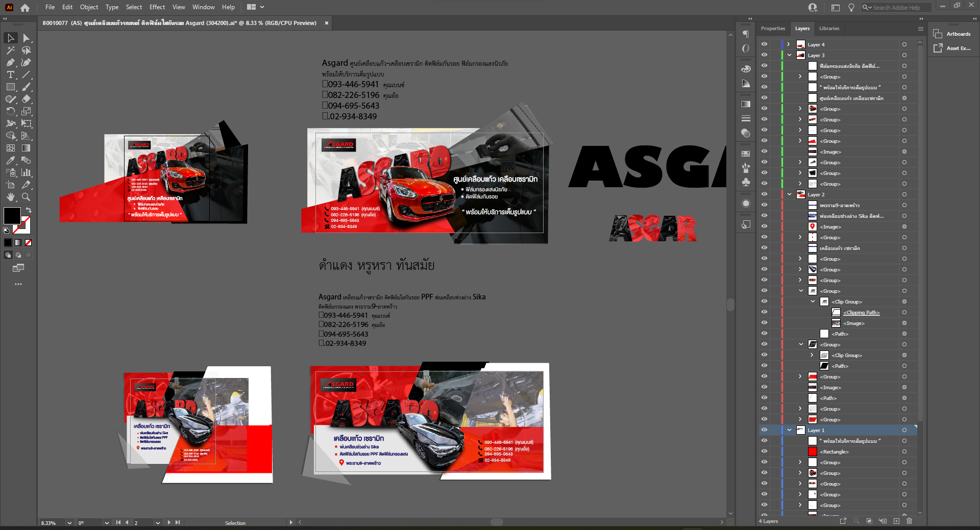Viewport: 980px width, 530px height.
Task: Open the Swatches grid panel icon
Action: (x=746, y=154)
